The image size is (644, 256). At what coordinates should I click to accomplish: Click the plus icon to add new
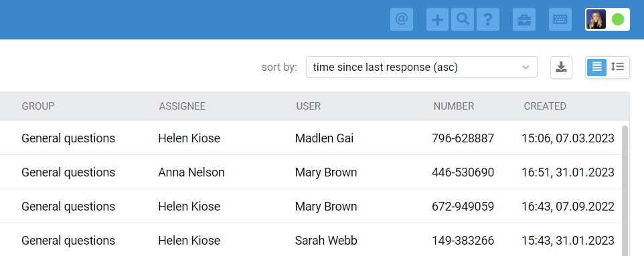click(x=438, y=19)
